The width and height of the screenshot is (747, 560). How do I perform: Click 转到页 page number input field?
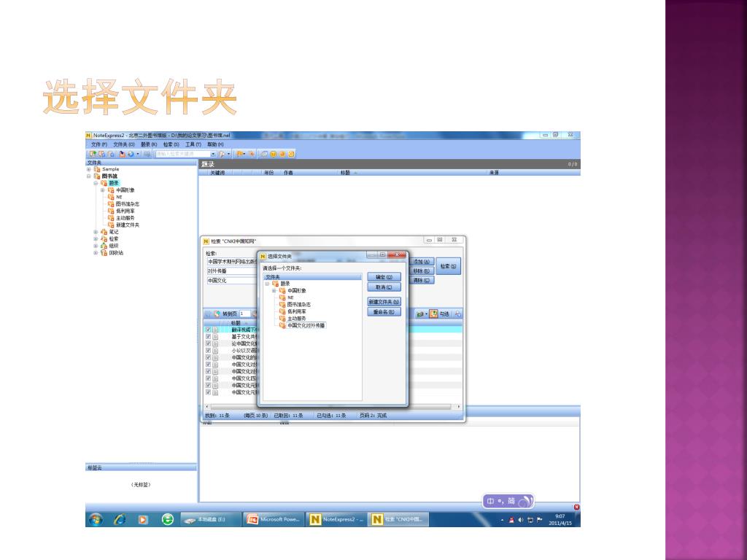pyautogui.click(x=245, y=314)
